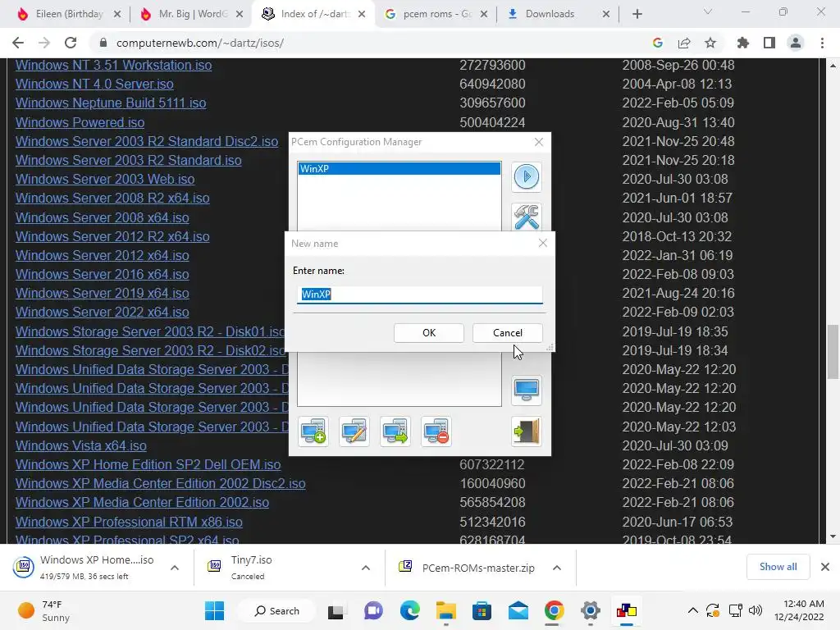Open Windows Powered.iso link
Image resolution: width=840 pixels, height=630 pixels.
click(x=80, y=122)
